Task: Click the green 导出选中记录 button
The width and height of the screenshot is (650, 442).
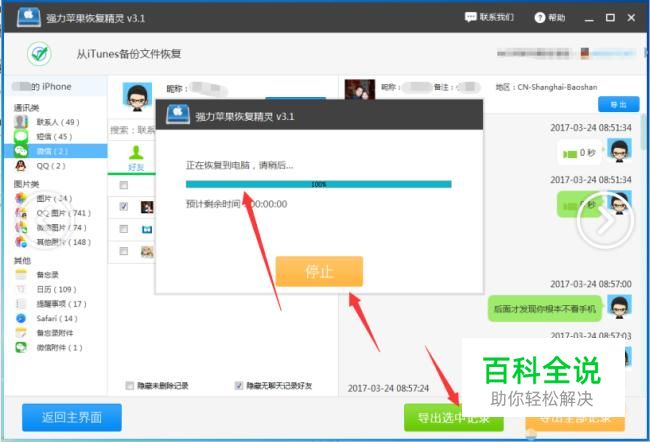Action: [x=454, y=418]
